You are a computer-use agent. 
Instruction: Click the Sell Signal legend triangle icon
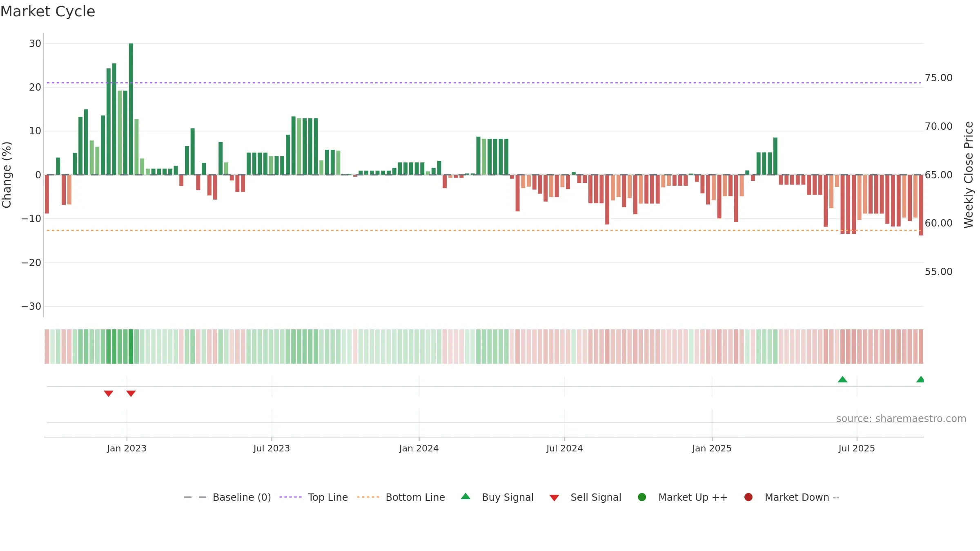[554, 498]
